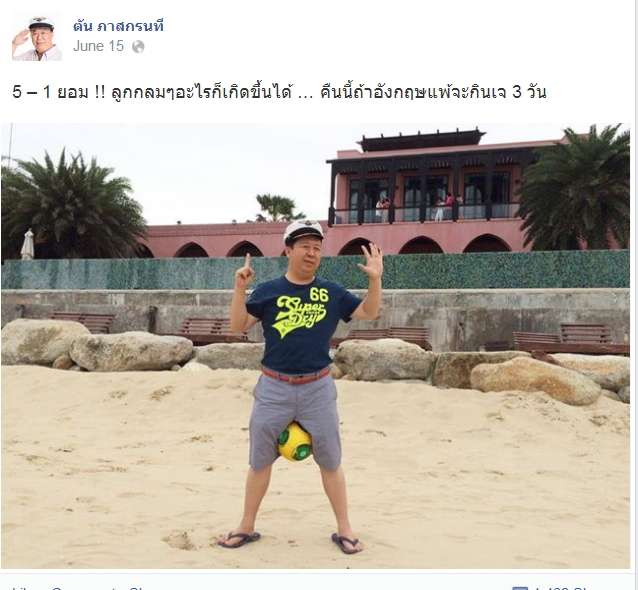Click the yellow soccer ball in photo
638x590 pixels.
pyautogui.click(x=295, y=442)
